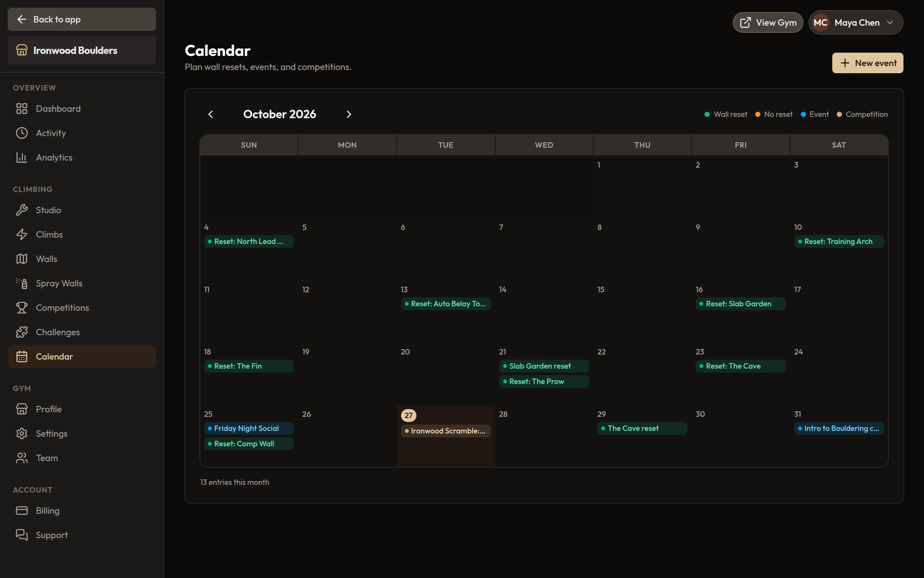The image size is (924, 578).
Task: Open Activity via its clock icon
Action: [x=22, y=133]
